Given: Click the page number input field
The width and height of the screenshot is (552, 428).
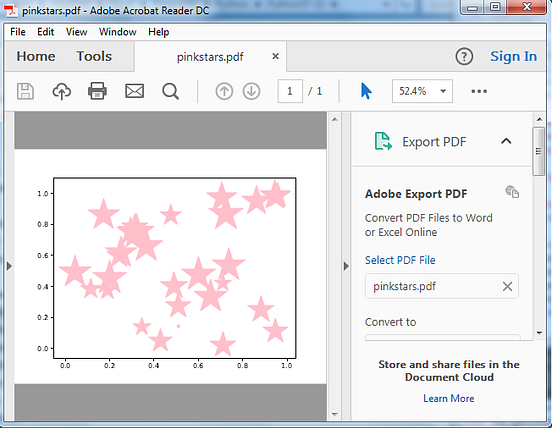Looking at the screenshot, I should 290,91.
